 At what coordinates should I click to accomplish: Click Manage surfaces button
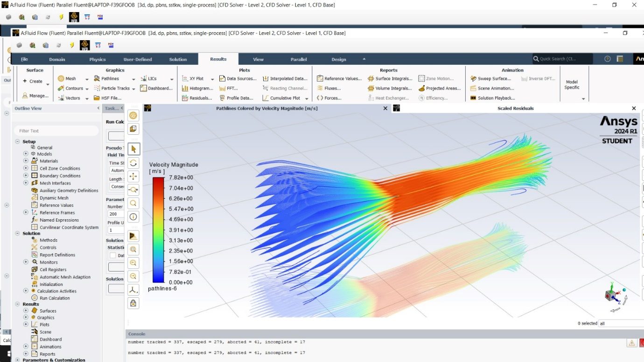(x=35, y=96)
